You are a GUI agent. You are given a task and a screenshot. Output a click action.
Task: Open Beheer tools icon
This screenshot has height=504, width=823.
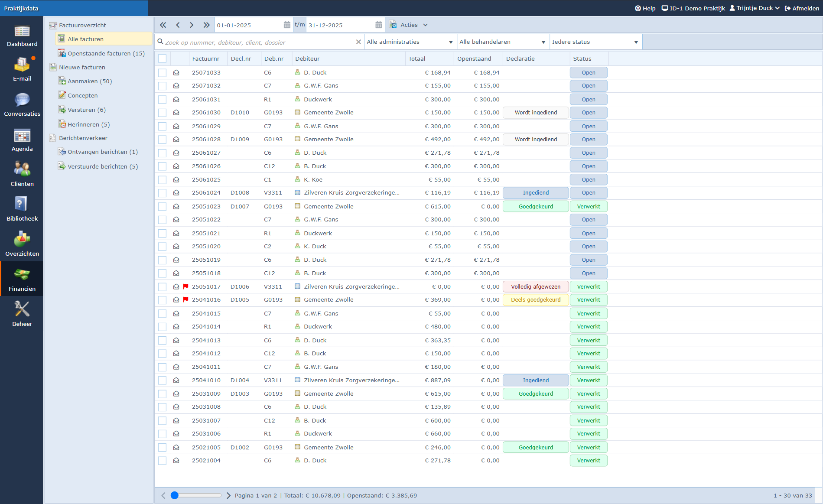(x=22, y=309)
